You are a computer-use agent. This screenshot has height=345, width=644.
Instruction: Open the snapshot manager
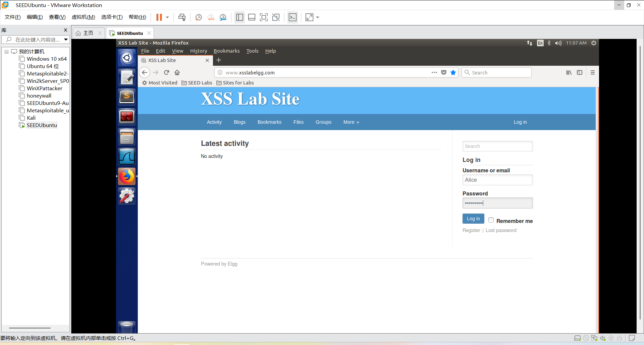pos(223,17)
